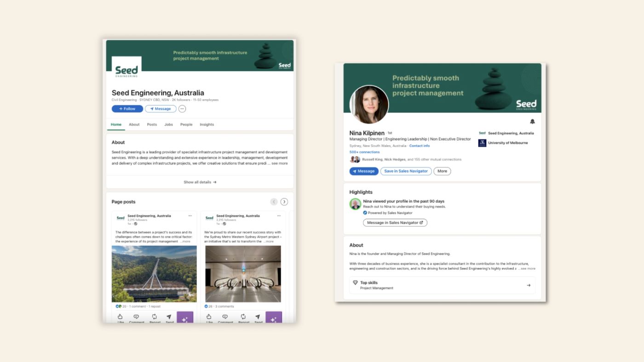Click the Seed Engineering, Australia page title
This screenshot has width=644, height=362.
pyautogui.click(x=158, y=93)
